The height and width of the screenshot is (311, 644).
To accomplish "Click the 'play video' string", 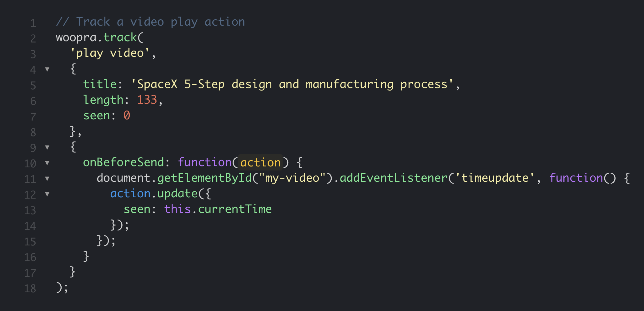I will point(110,53).
